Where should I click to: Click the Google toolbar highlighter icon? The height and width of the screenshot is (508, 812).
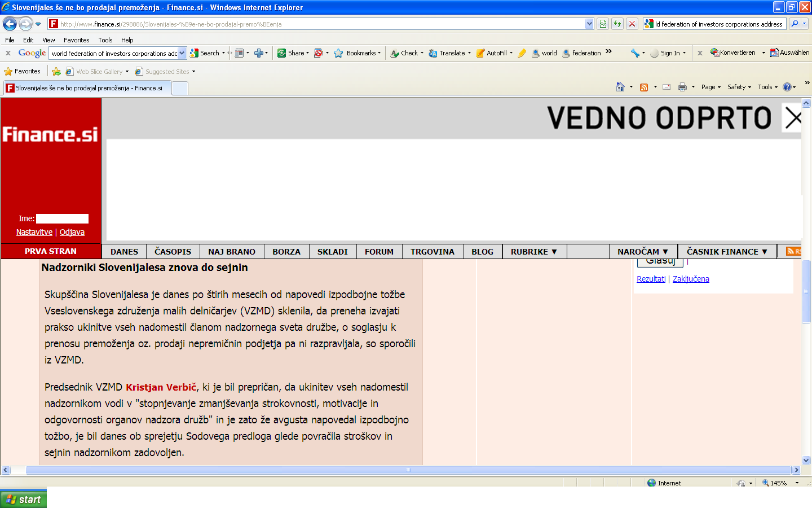pyautogui.click(x=522, y=53)
